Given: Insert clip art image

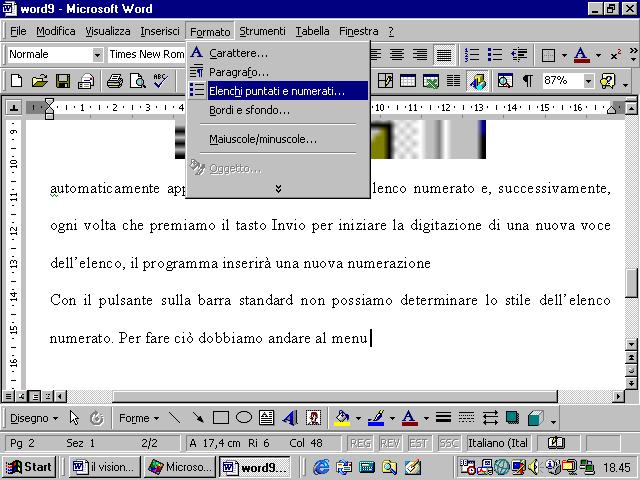Looking at the screenshot, I should [313, 418].
